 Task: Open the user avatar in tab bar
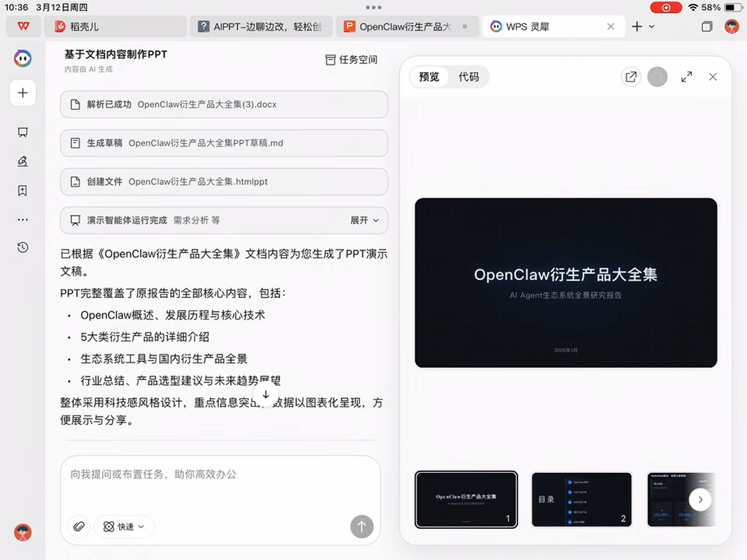click(x=732, y=26)
